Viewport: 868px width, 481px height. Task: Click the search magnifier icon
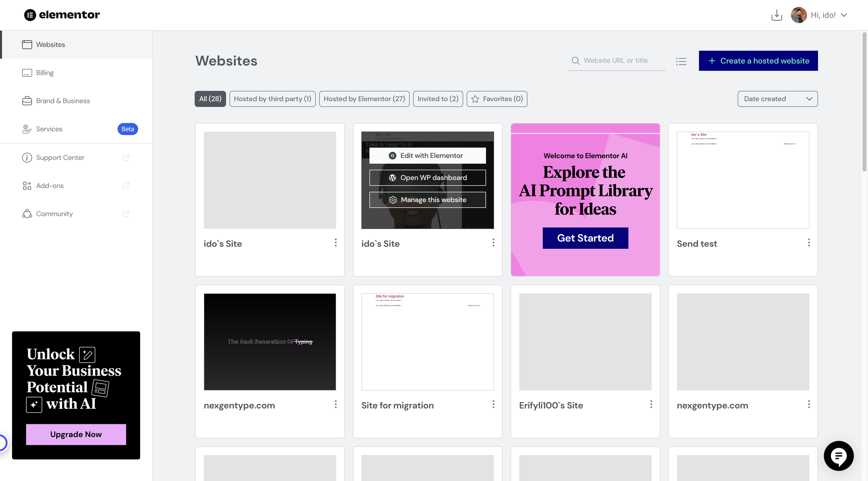point(575,61)
